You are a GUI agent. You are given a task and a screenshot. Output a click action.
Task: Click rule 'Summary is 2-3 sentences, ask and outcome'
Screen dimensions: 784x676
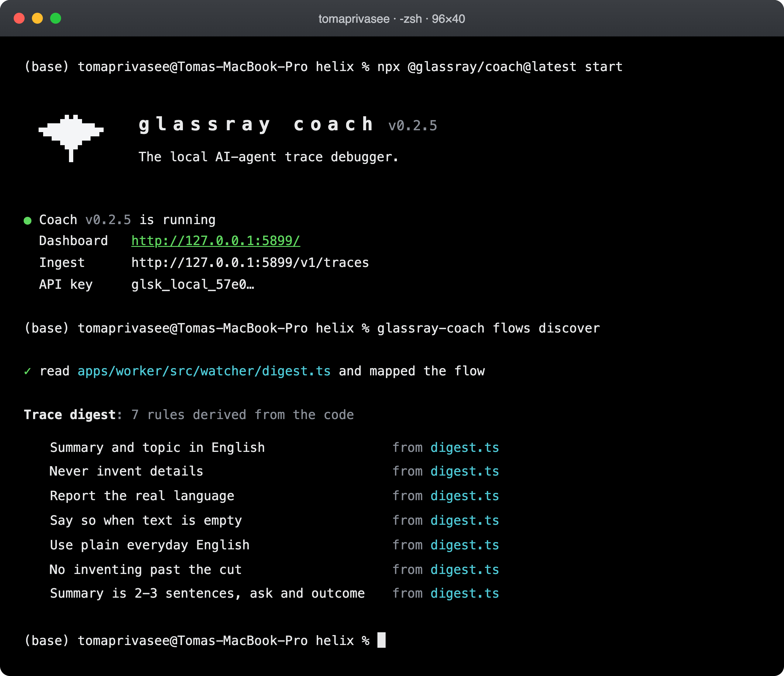pos(207,594)
